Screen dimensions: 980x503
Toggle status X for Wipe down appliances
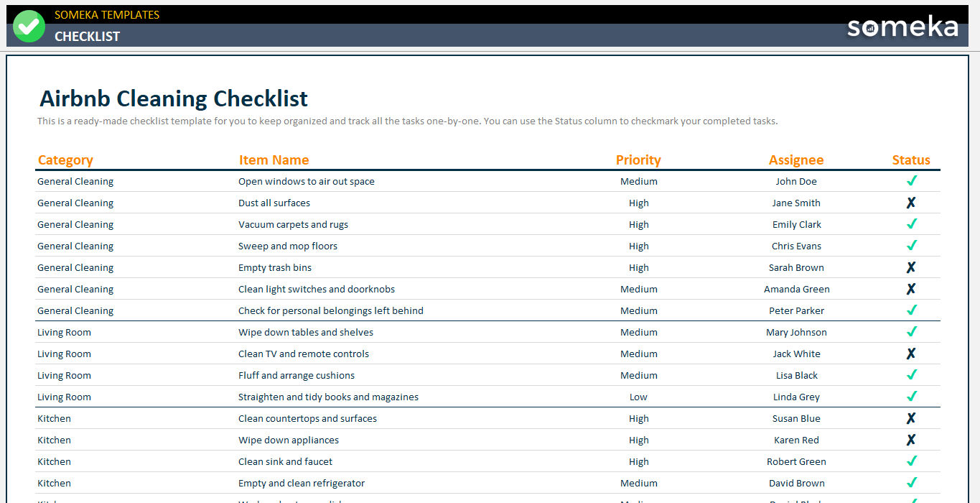(x=911, y=440)
